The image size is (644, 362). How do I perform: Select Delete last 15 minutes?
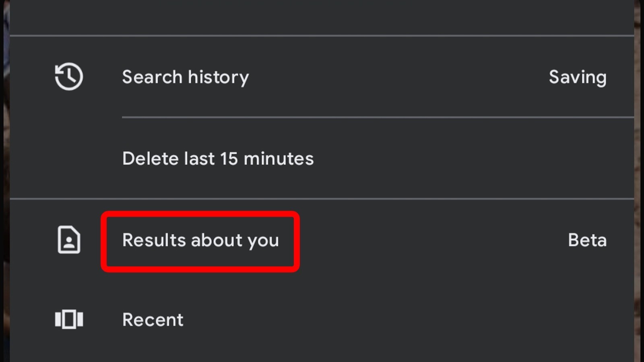[x=218, y=158]
